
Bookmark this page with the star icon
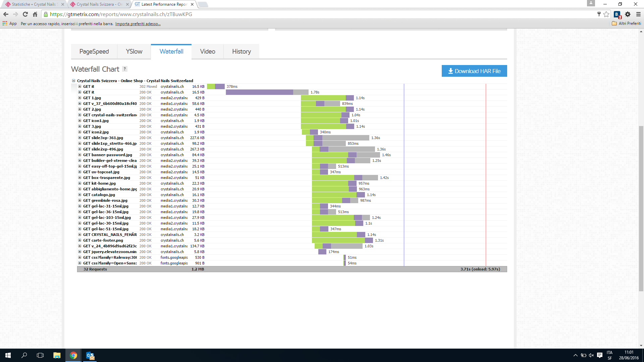click(606, 14)
